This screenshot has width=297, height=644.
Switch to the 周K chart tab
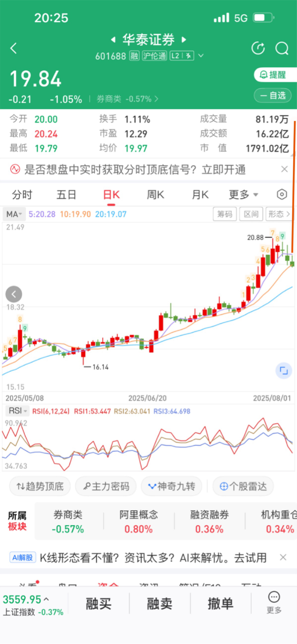(155, 195)
